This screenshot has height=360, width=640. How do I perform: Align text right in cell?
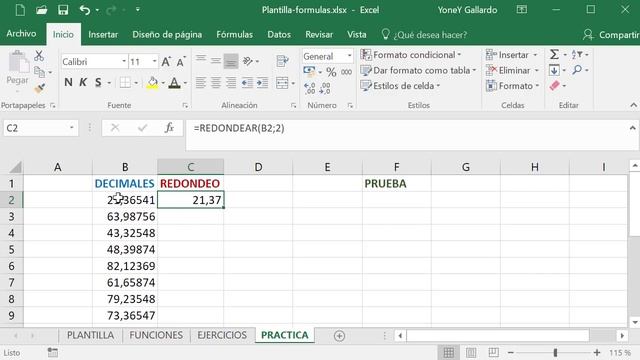(231, 83)
